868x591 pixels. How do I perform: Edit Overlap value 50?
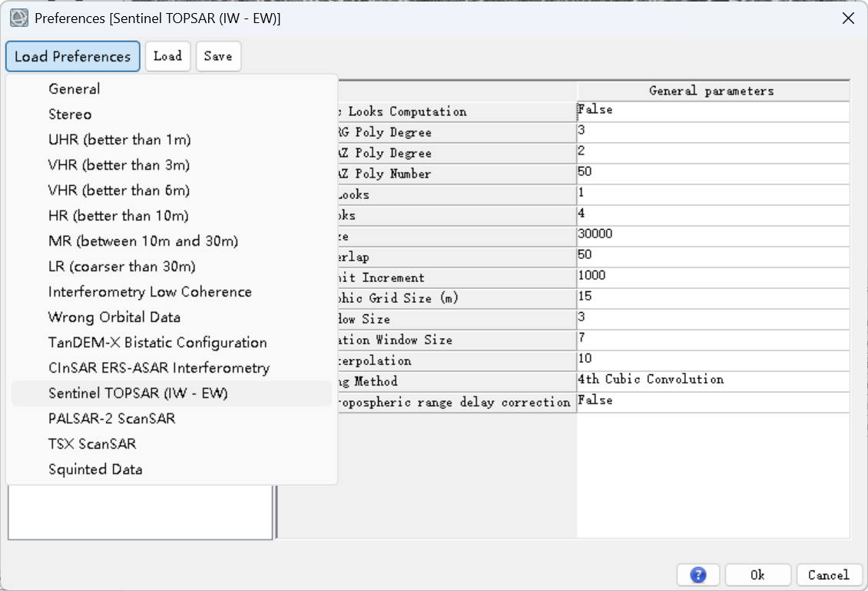coord(713,257)
